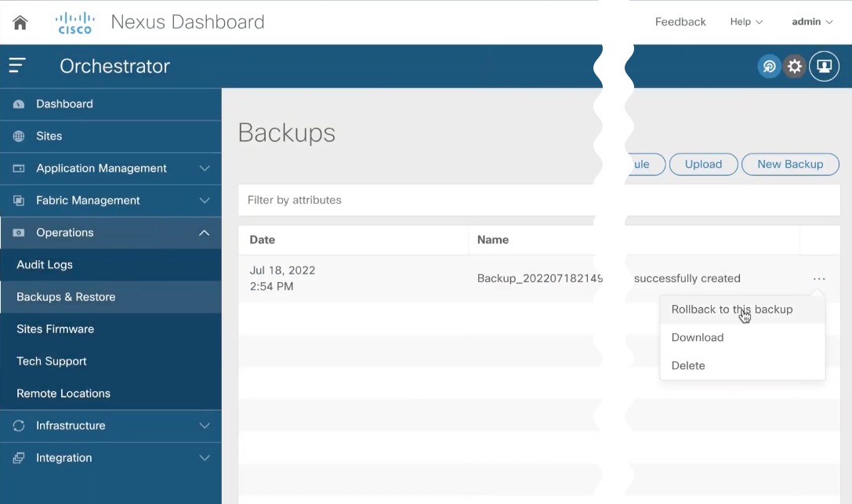Click the Operations icon
Screen dimensions: 852x504
19,233
